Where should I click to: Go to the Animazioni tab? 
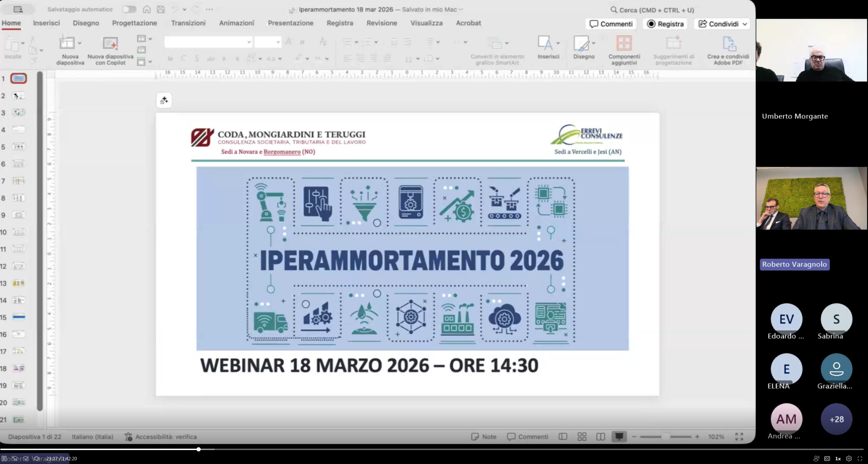tap(237, 23)
